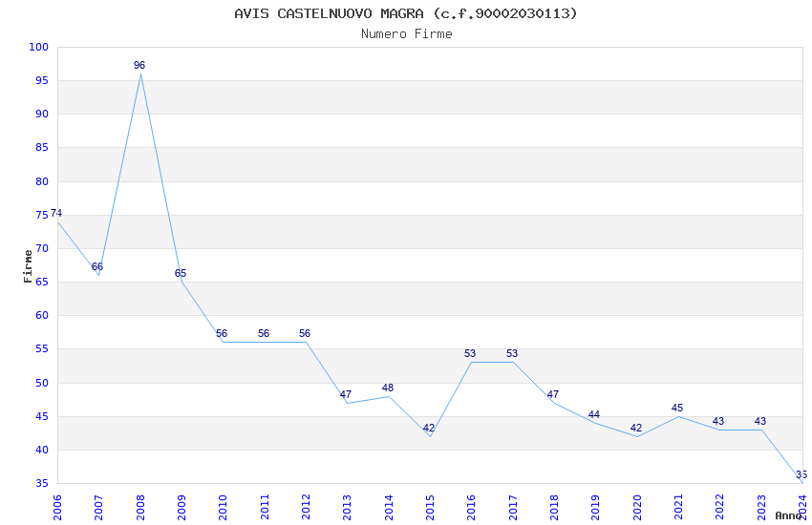Click the x-axis year label 2016

tap(471, 508)
